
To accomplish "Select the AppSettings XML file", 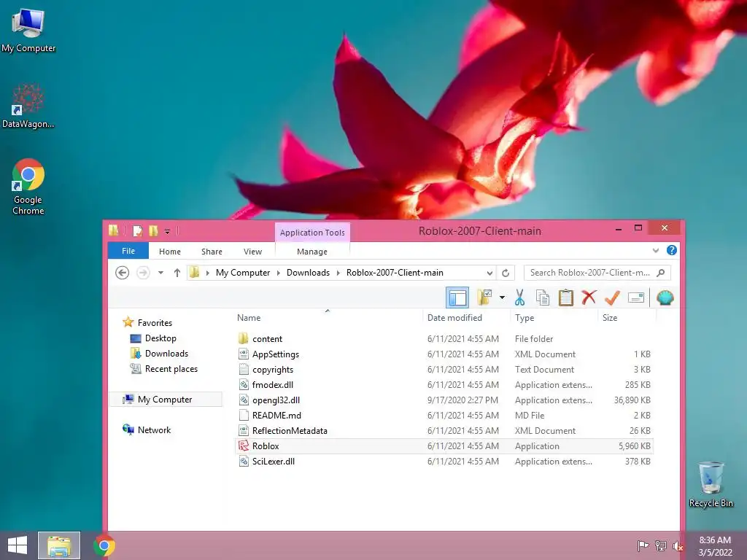I will (444, 354).
